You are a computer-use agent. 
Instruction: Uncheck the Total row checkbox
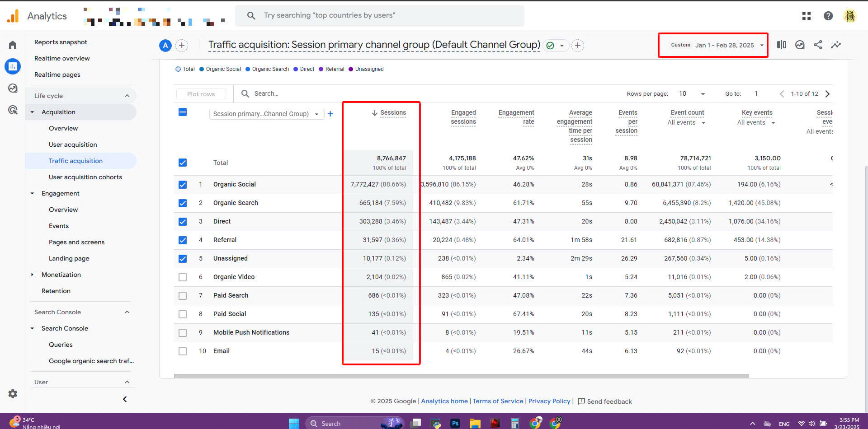[x=183, y=163]
